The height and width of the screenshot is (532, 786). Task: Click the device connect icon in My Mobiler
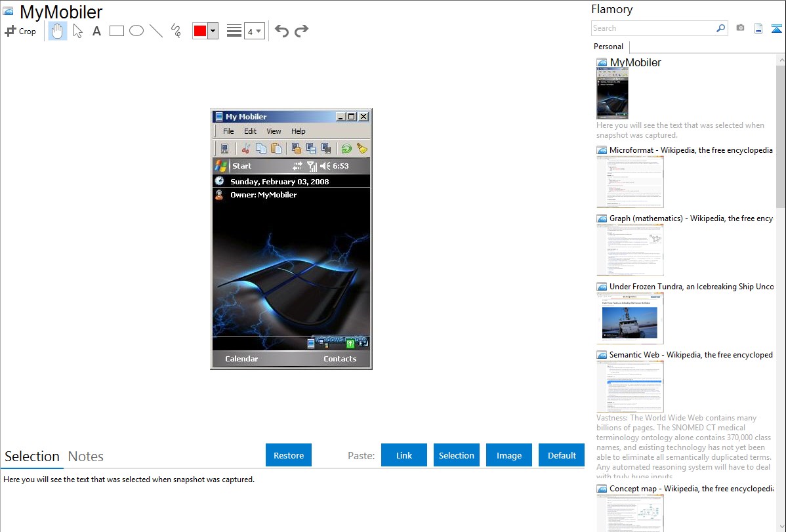tap(224, 148)
